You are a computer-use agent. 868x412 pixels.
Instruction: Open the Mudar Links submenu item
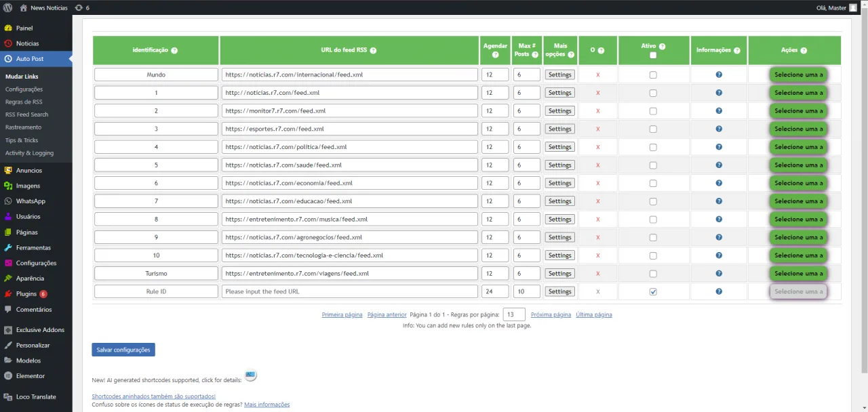coord(22,77)
